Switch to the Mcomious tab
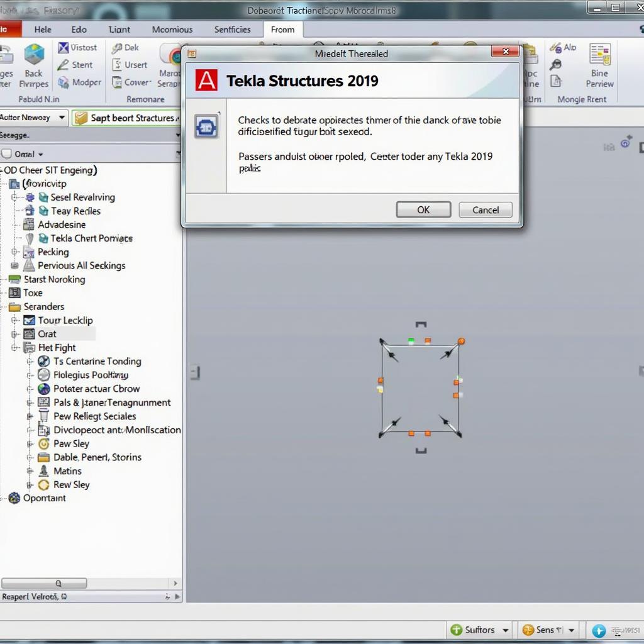The height and width of the screenshot is (644, 644). 172,30
